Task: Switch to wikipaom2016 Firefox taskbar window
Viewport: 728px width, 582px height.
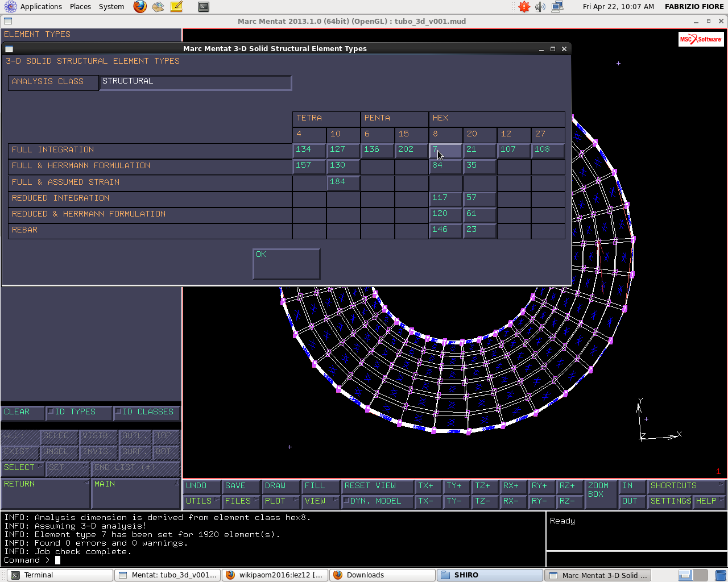Action: click(275, 575)
